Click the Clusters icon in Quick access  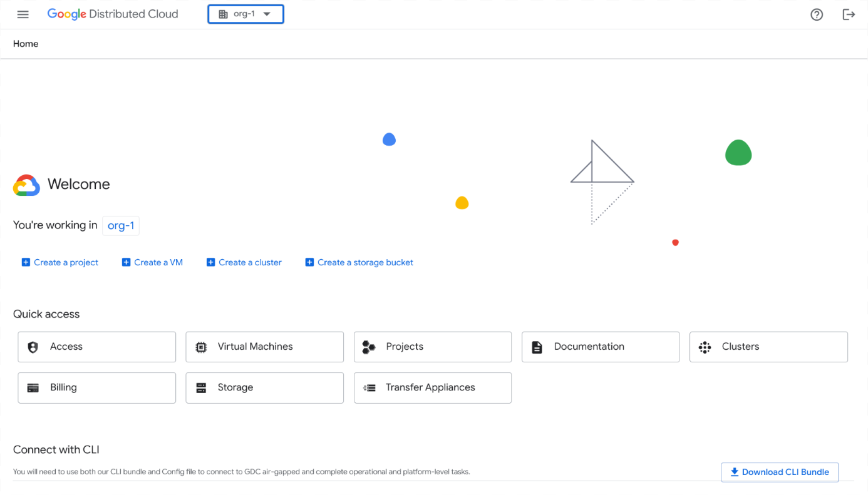tap(705, 347)
